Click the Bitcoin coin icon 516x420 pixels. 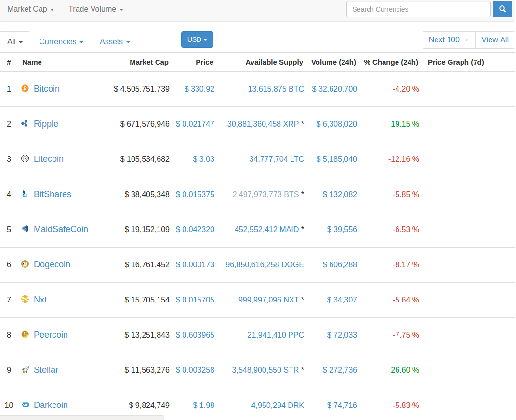click(x=25, y=89)
